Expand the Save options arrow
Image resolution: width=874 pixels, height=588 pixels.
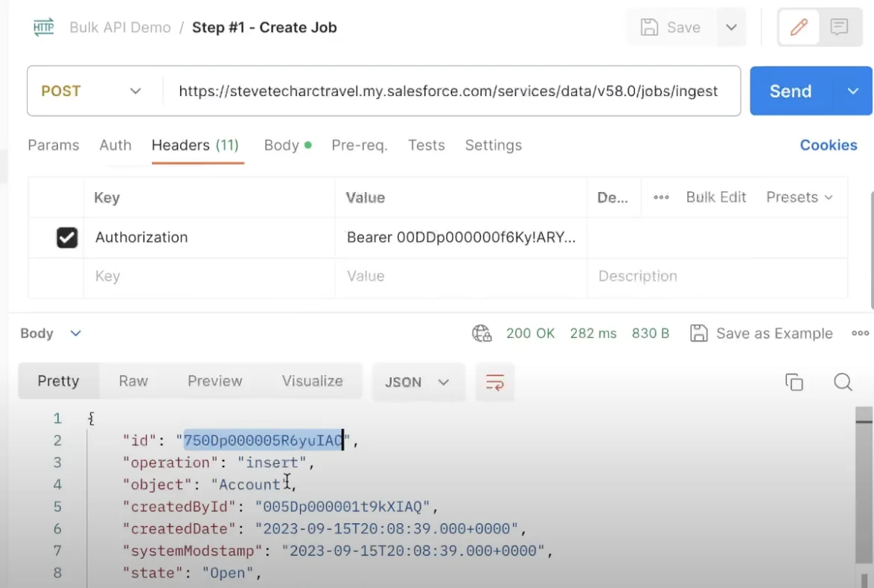731,28
